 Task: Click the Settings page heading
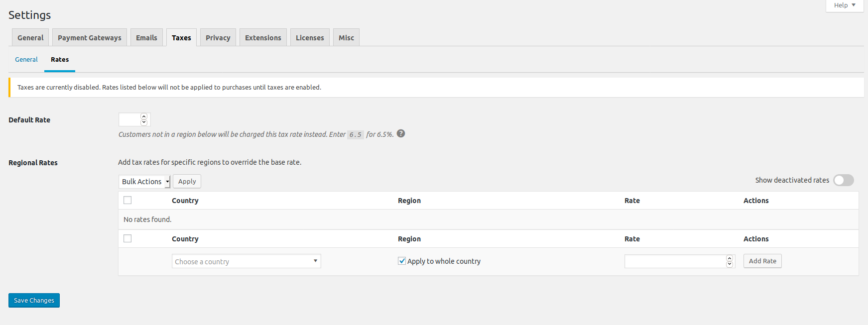click(29, 15)
